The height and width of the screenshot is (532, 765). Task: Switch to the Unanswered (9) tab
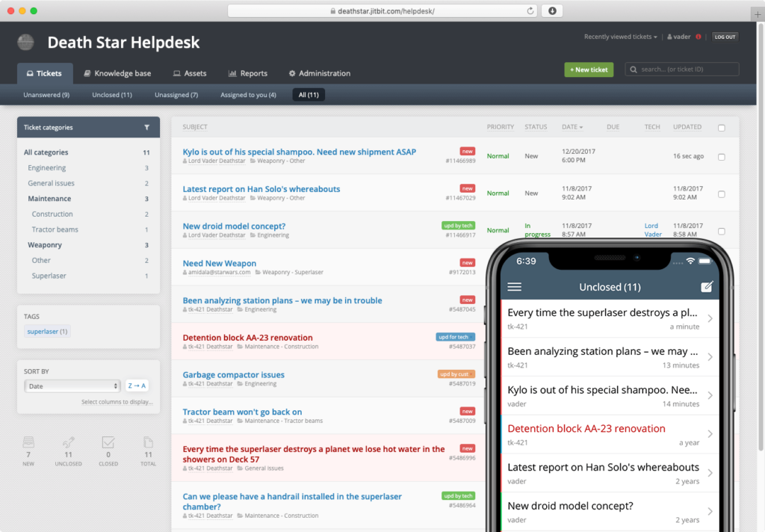click(46, 95)
